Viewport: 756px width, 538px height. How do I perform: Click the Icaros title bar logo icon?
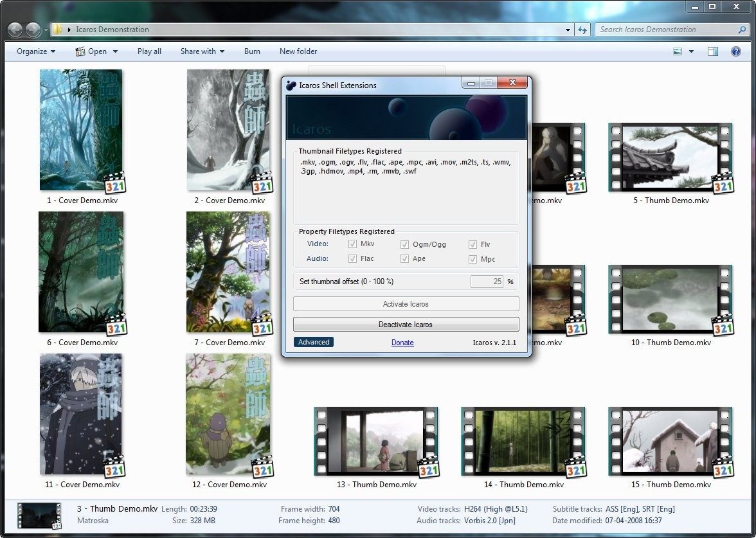click(291, 85)
